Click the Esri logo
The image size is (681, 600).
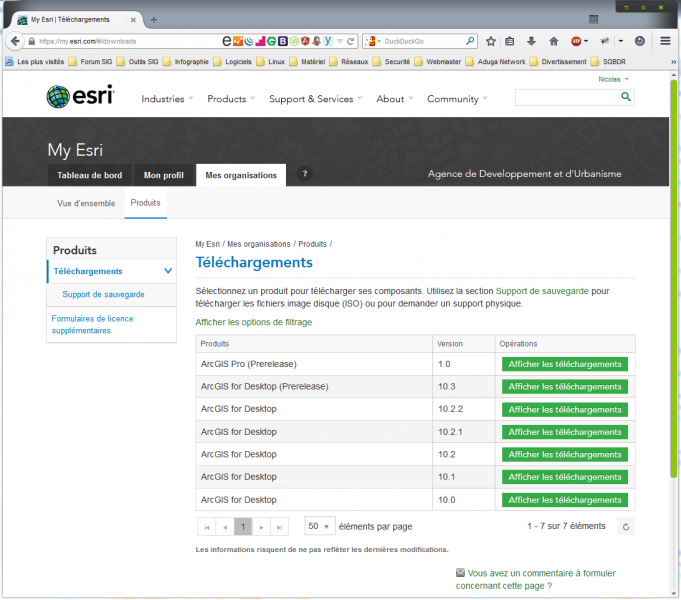pos(80,96)
